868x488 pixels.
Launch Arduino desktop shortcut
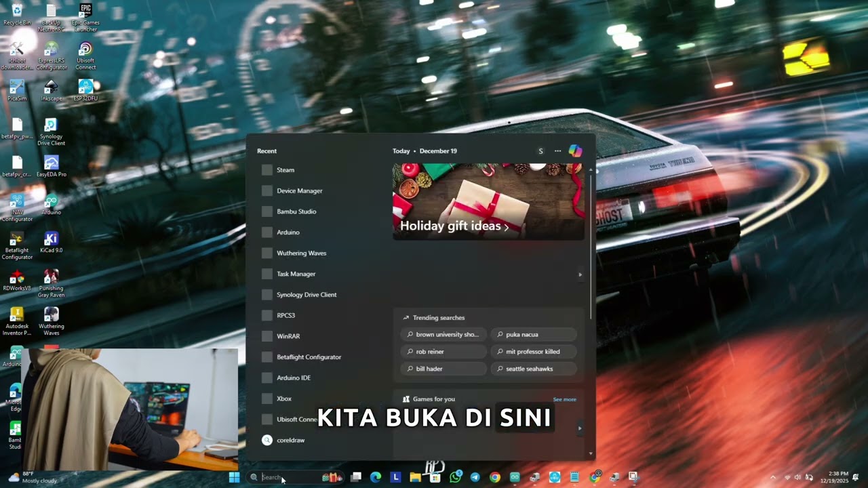tap(52, 205)
